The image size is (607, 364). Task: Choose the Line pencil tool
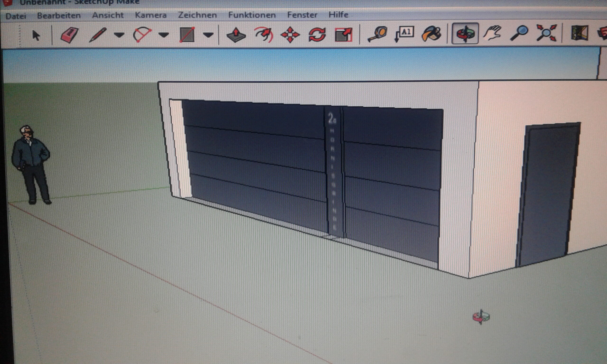coord(98,35)
